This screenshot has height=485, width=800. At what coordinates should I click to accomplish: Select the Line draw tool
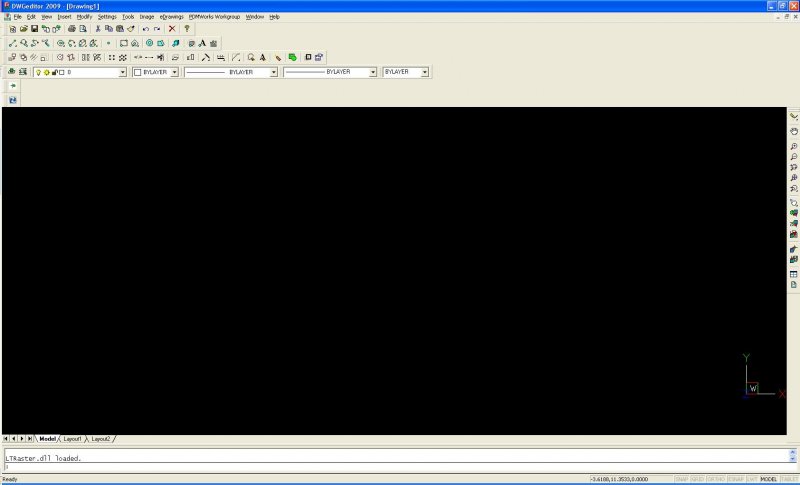[13, 43]
